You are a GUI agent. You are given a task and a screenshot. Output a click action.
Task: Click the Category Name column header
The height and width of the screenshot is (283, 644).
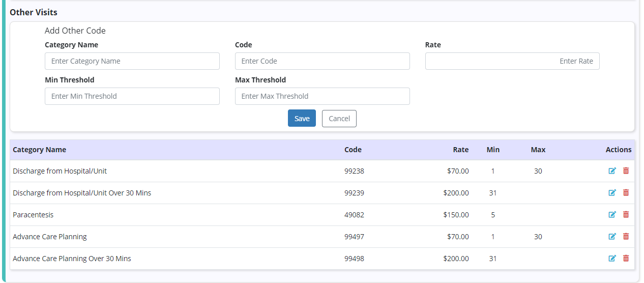pyautogui.click(x=40, y=150)
